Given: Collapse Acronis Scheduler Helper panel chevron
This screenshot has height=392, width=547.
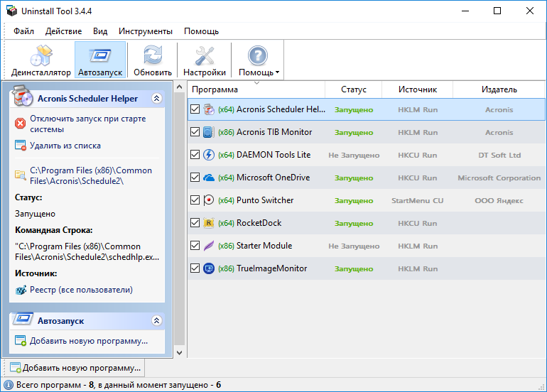Looking at the screenshot, I should click(x=156, y=98).
